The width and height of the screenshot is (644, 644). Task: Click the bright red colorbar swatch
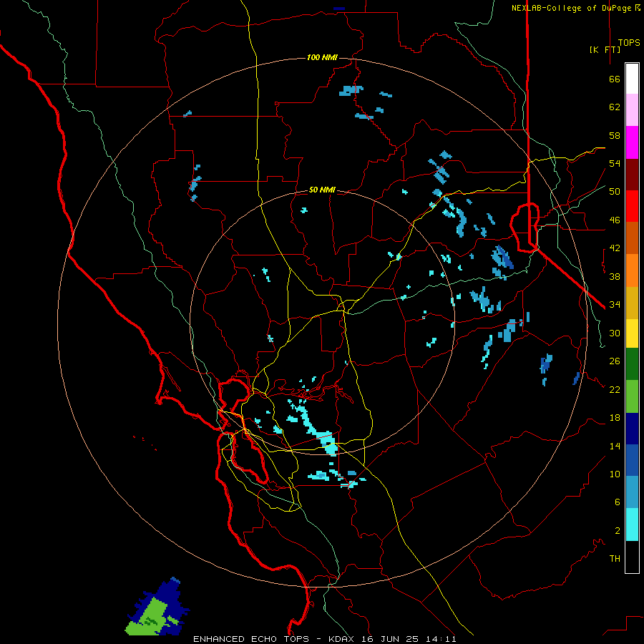point(632,206)
